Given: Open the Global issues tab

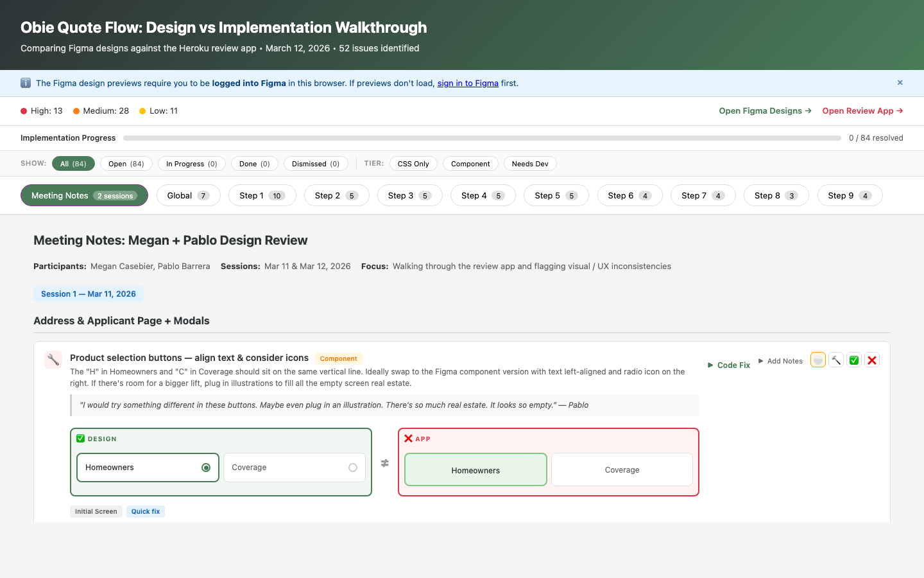Looking at the screenshot, I should point(188,195).
